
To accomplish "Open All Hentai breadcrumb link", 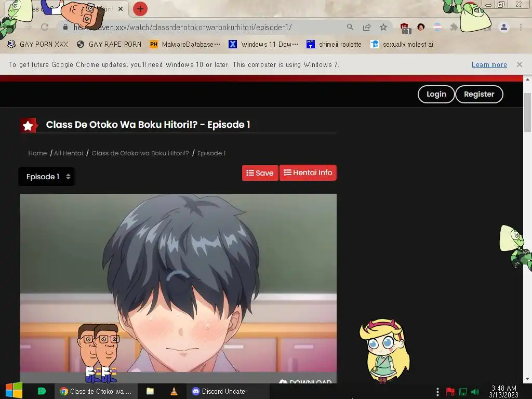I will 68,153.
